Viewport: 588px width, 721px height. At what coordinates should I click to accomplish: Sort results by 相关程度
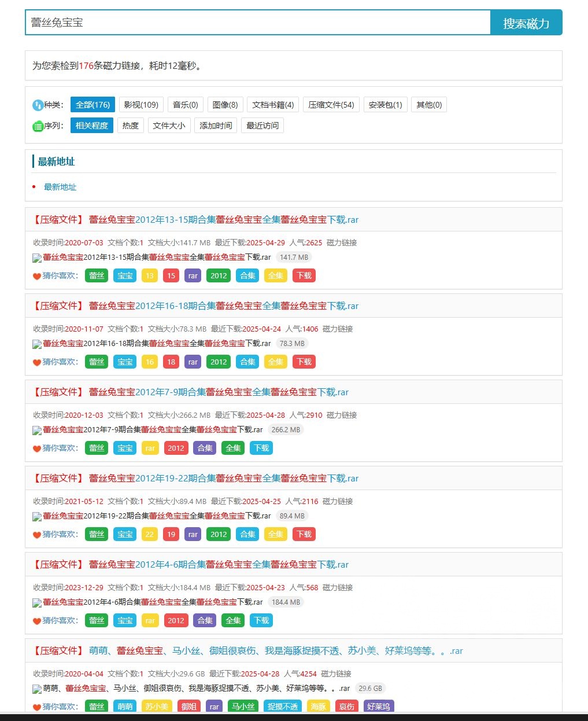pyautogui.click(x=92, y=126)
